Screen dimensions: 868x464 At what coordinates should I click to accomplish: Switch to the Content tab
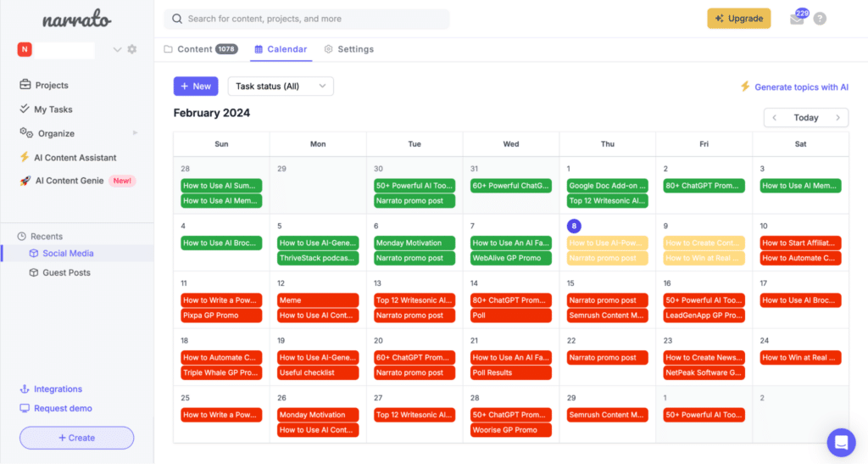click(200, 49)
